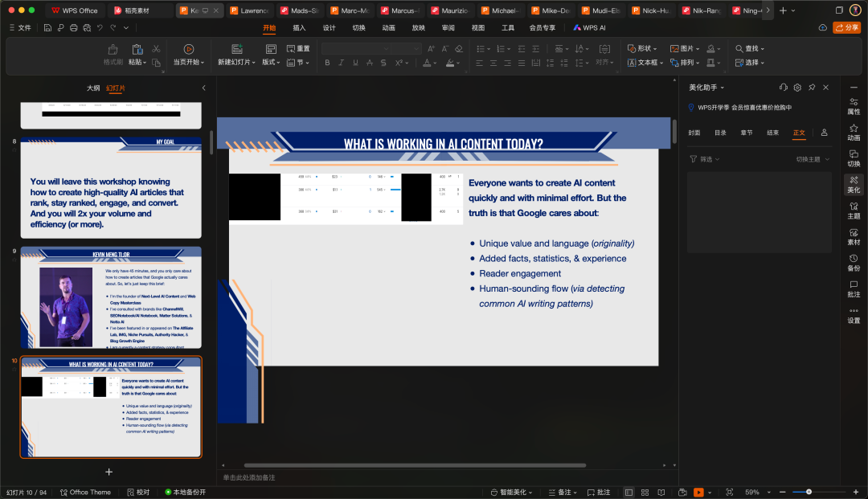Viewport: 868px width, 499px height.
Task: Open the font color A swatch
Action: click(x=427, y=63)
